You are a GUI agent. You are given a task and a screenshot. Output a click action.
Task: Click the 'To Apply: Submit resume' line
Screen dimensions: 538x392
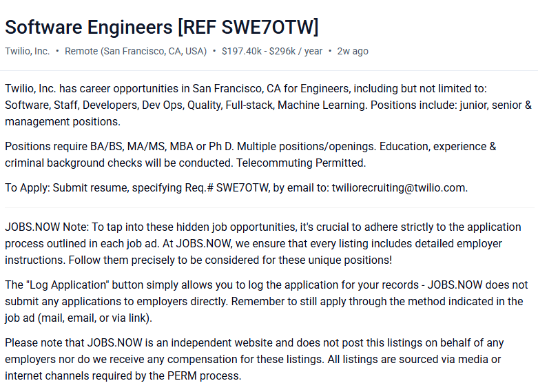(x=236, y=188)
